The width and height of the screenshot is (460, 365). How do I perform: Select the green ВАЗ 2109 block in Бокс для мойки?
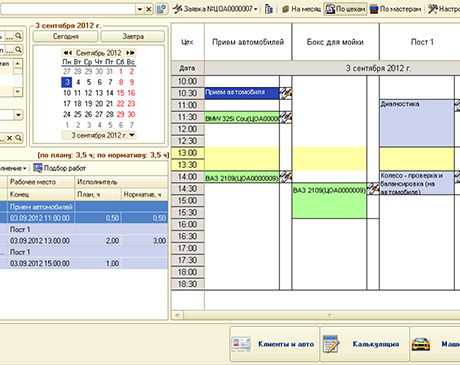[x=329, y=201]
